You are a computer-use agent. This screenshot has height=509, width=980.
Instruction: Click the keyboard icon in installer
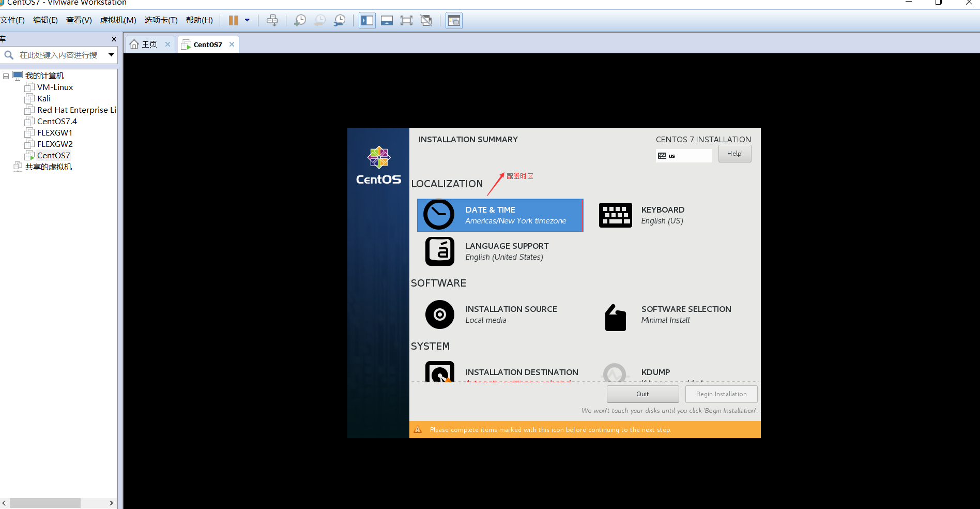[615, 215]
